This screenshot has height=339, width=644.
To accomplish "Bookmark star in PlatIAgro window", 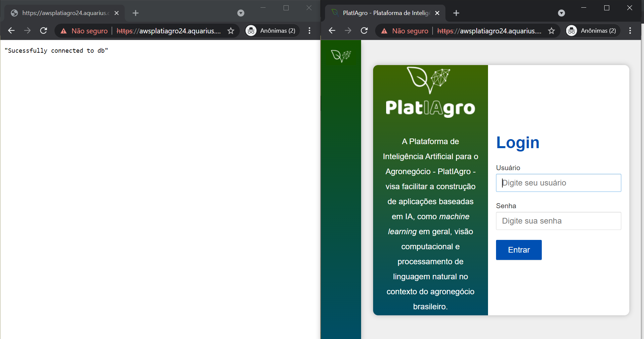I will point(551,31).
